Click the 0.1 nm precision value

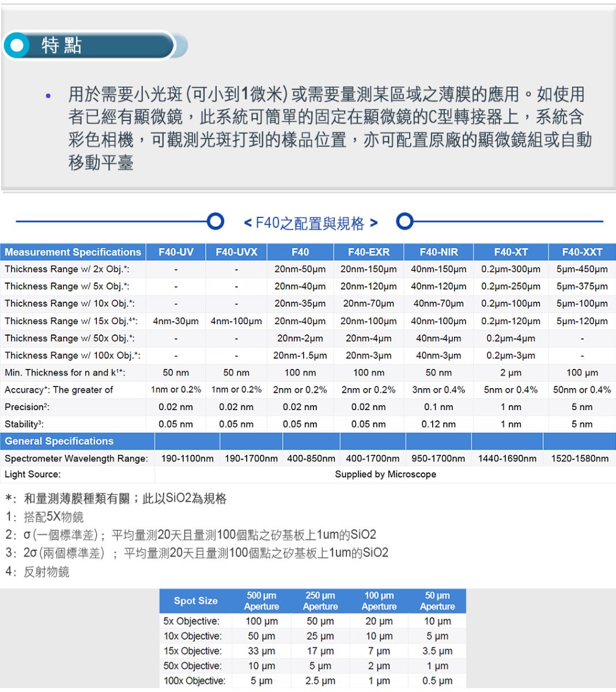click(x=439, y=407)
